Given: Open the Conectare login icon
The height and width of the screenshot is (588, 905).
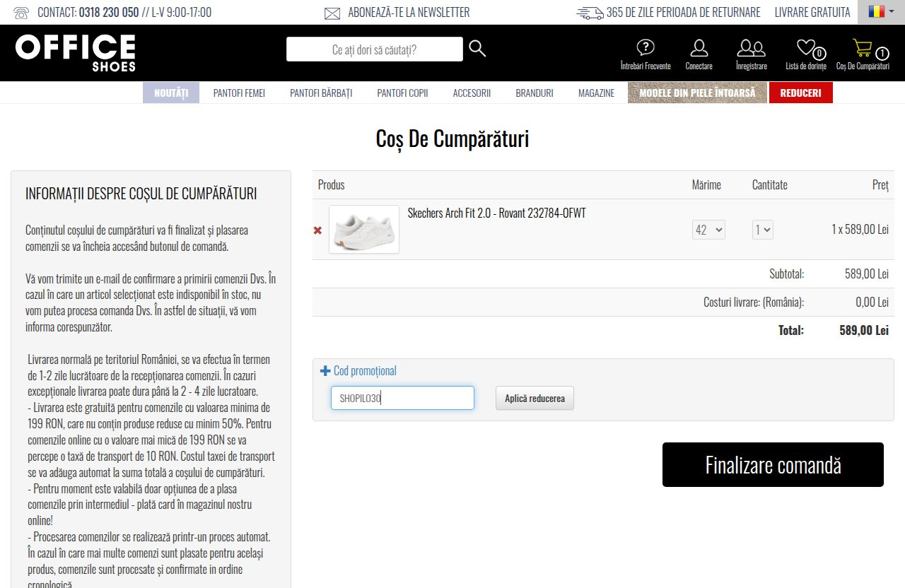Looking at the screenshot, I should [699, 48].
